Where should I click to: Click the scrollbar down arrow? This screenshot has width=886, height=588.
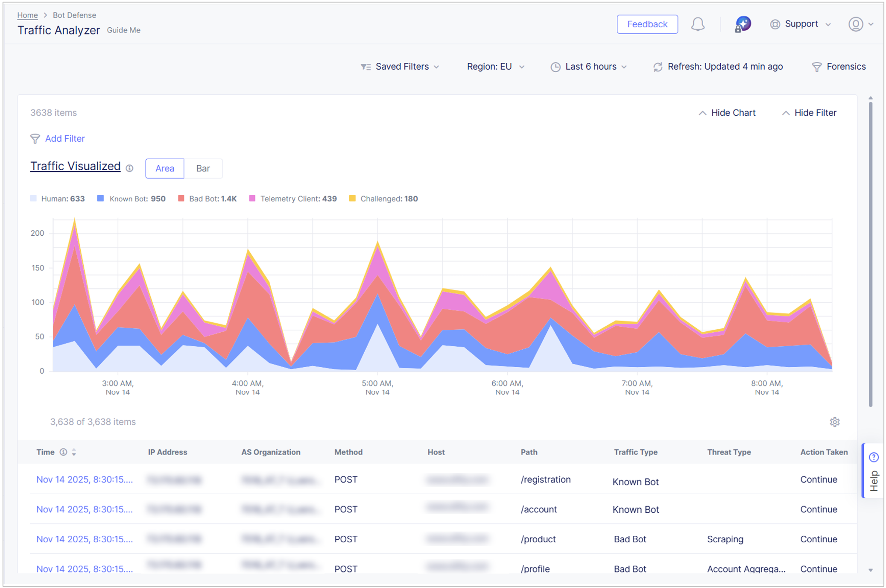[x=870, y=570]
